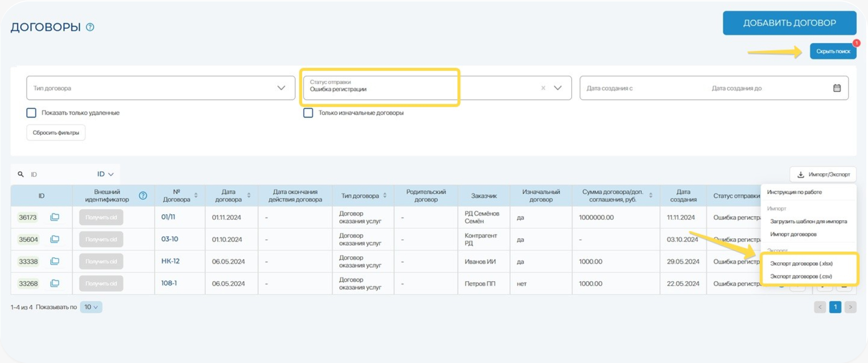Sort by № Договора column arrows
868x363 pixels.
coord(196,196)
